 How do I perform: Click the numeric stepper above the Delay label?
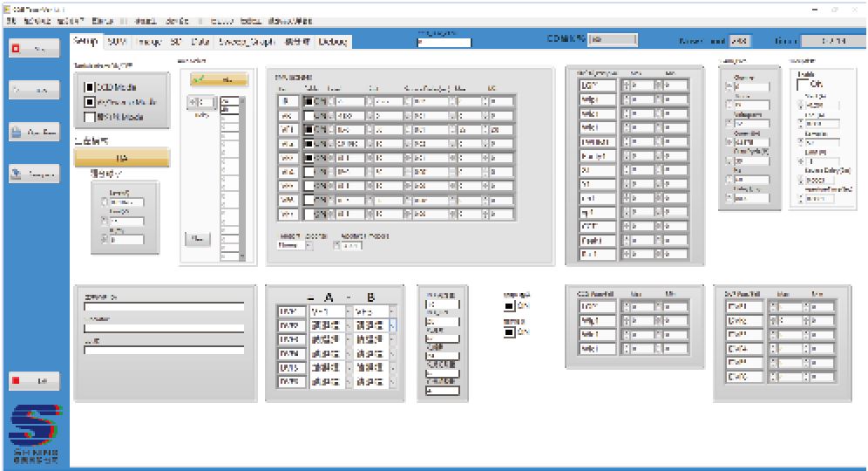(x=201, y=102)
